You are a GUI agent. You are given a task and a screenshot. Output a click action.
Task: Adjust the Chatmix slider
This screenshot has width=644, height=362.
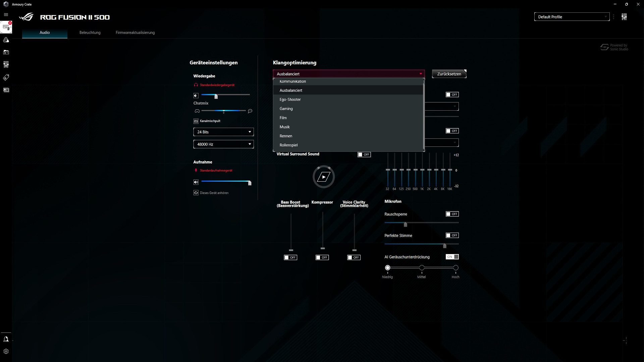pyautogui.click(x=223, y=111)
